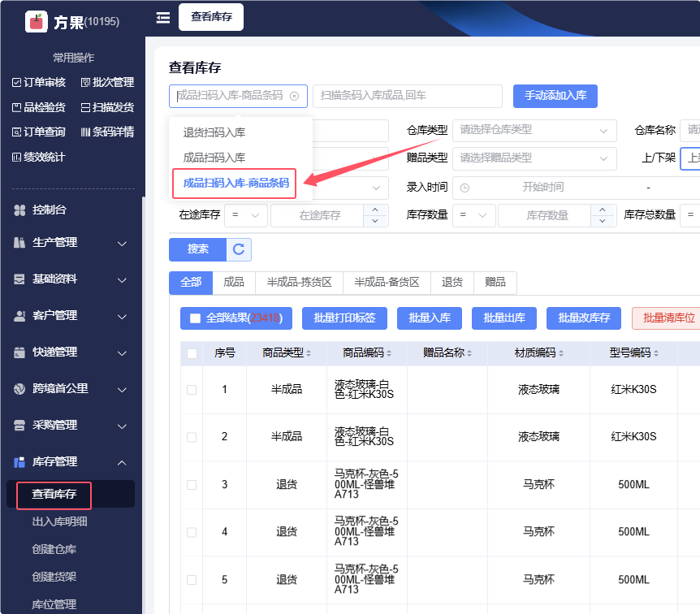Click the 手动添加入库 button
This screenshot has height=614, width=700.
[555, 96]
